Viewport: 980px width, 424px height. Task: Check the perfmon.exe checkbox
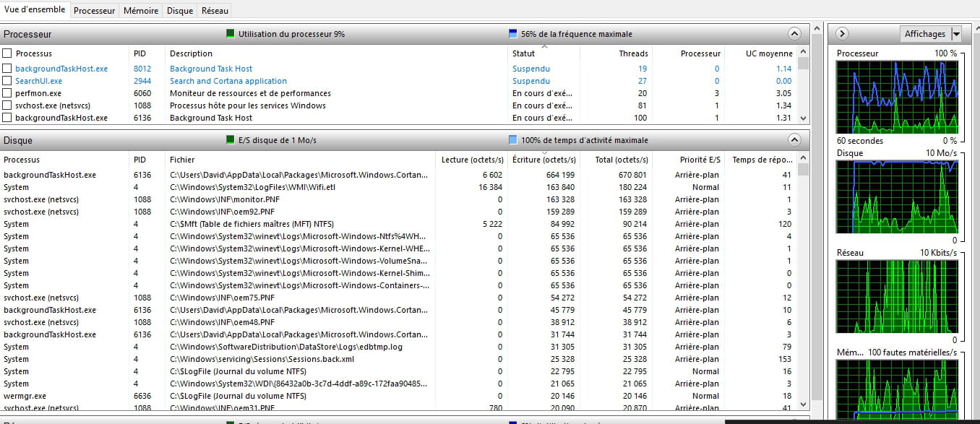[7, 93]
